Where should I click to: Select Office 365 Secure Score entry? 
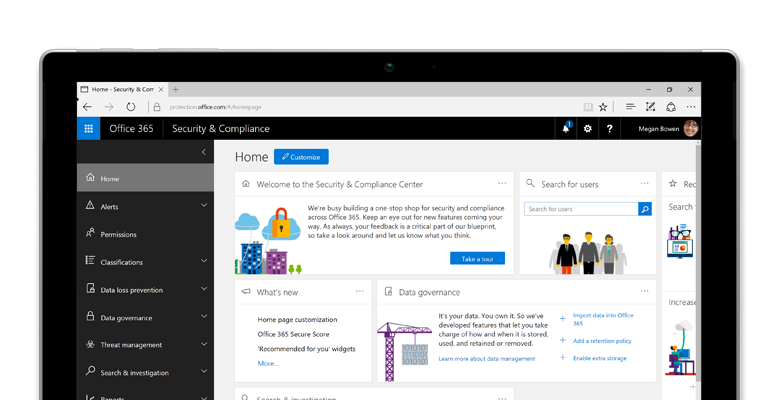coord(293,334)
